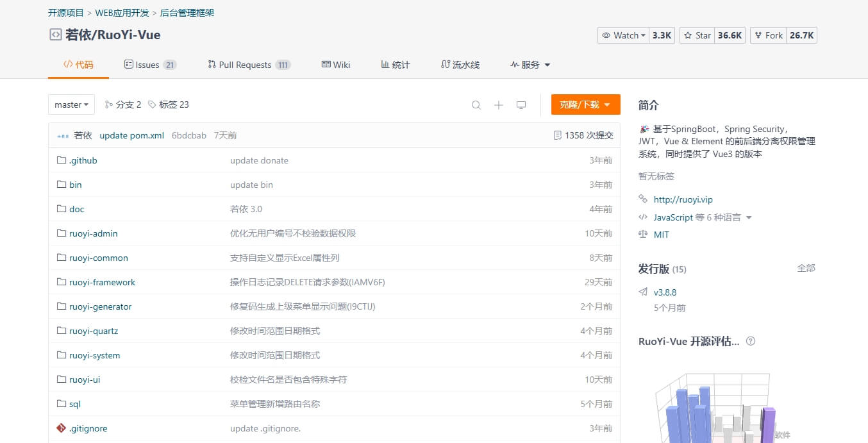Image resolution: width=868 pixels, height=443 pixels.
Task: Open the Issues tab
Action: pos(150,65)
